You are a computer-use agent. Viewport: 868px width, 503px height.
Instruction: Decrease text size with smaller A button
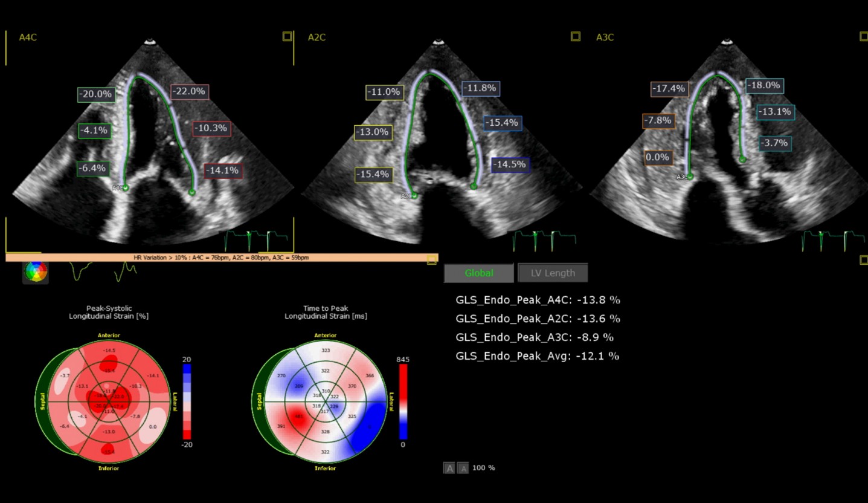click(x=462, y=468)
